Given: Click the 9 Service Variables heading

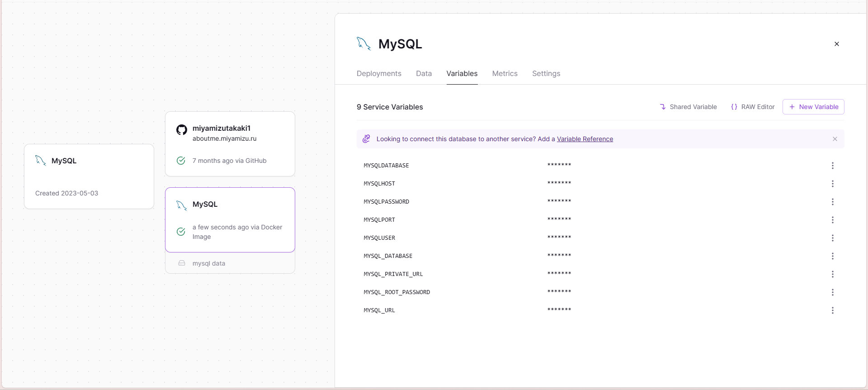Looking at the screenshot, I should tap(390, 107).
